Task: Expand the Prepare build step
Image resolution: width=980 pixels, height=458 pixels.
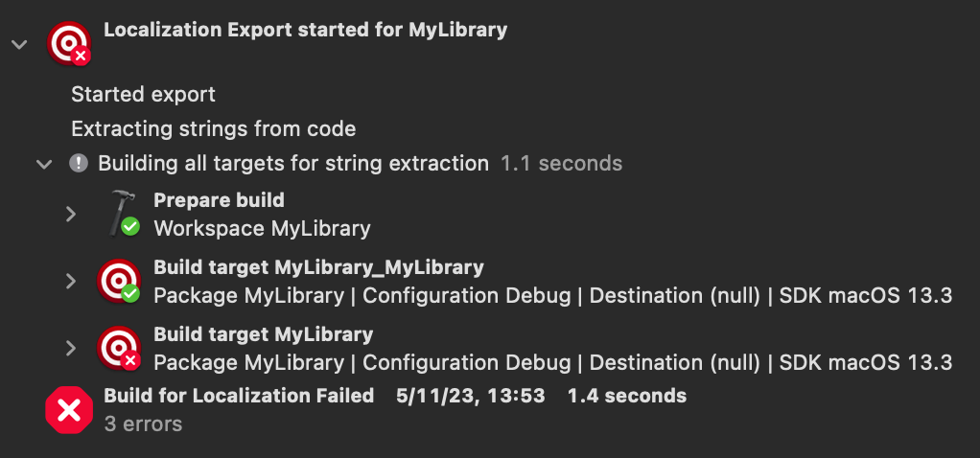Action: pyautogui.click(x=70, y=214)
